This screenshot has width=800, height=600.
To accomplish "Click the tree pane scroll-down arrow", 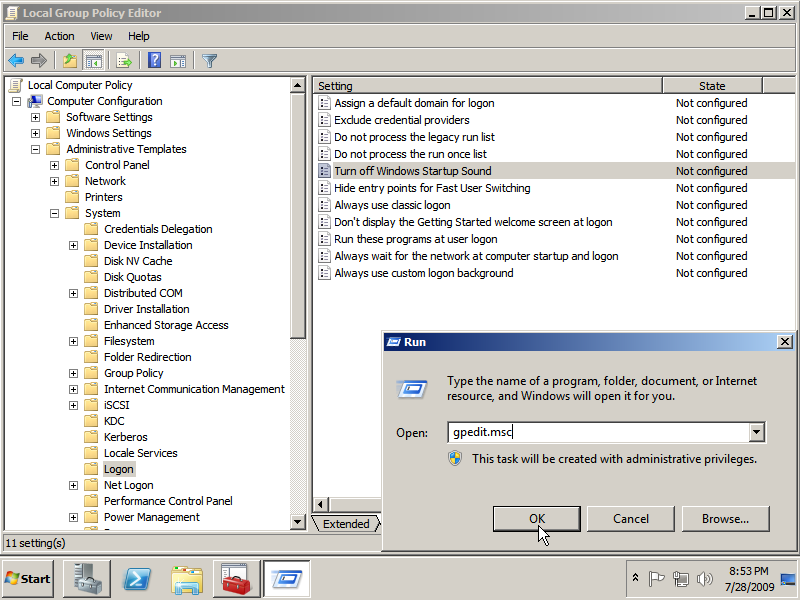I will pyautogui.click(x=297, y=521).
